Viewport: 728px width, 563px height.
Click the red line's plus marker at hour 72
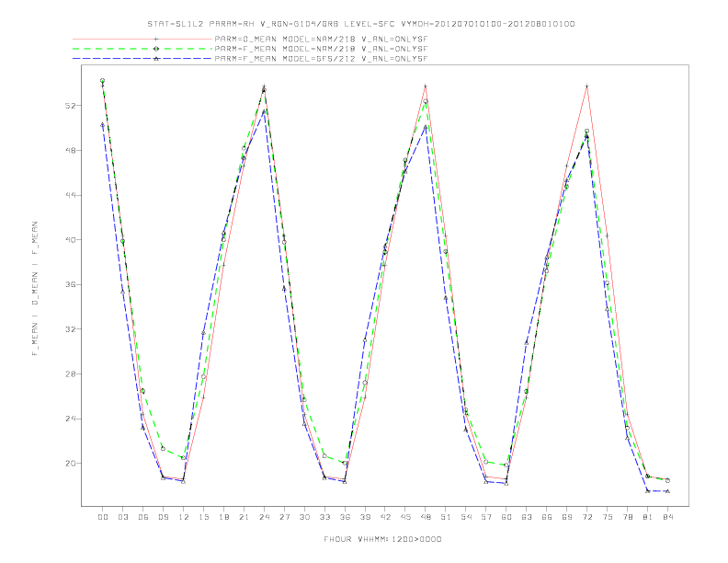click(586, 86)
